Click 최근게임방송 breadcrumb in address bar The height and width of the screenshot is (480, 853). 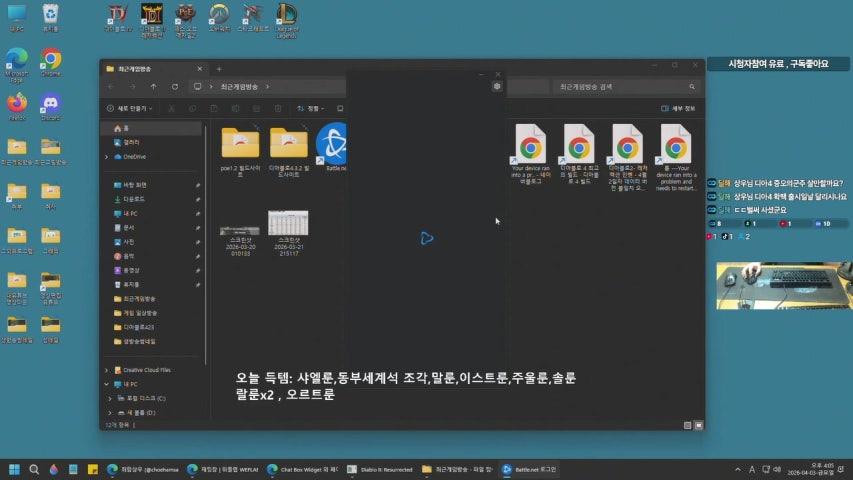pos(239,87)
